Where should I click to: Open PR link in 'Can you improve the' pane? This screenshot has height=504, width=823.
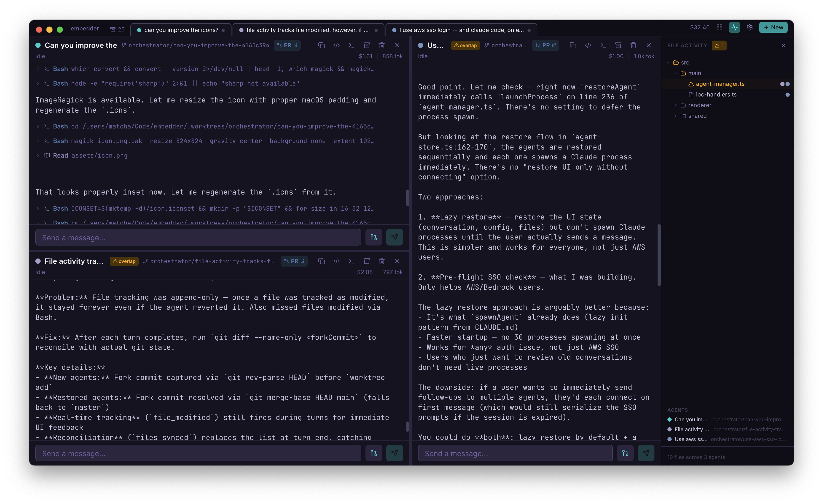click(x=287, y=45)
